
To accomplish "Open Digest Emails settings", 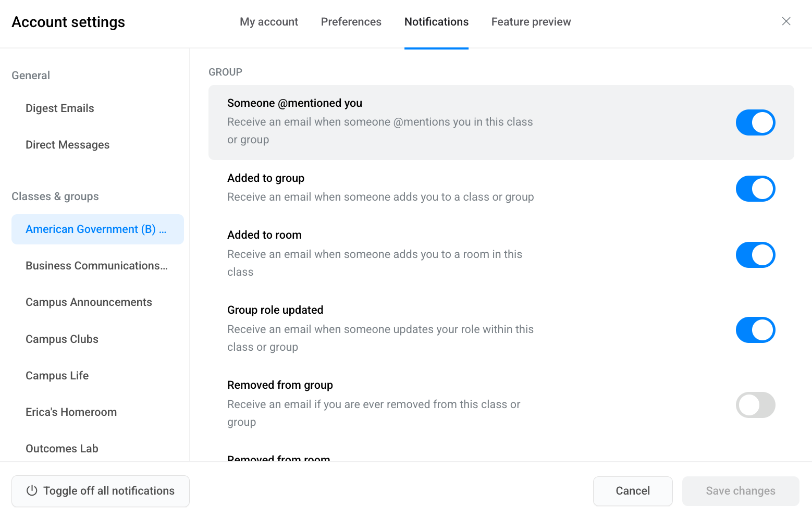I will [60, 108].
